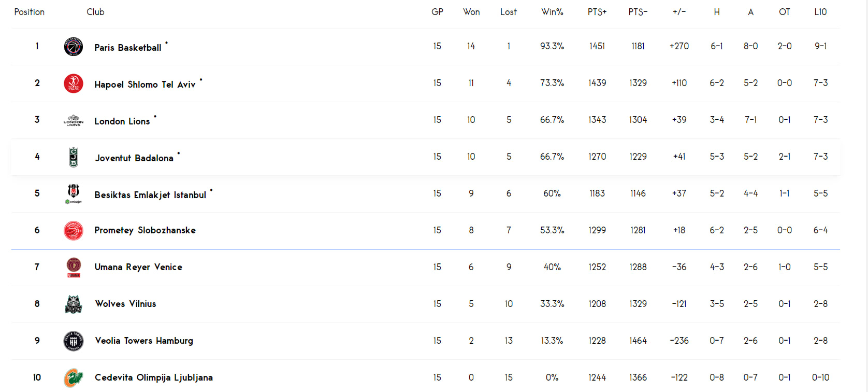Sort standings by Win% column header
The height and width of the screenshot is (392, 868).
pos(552,12)
